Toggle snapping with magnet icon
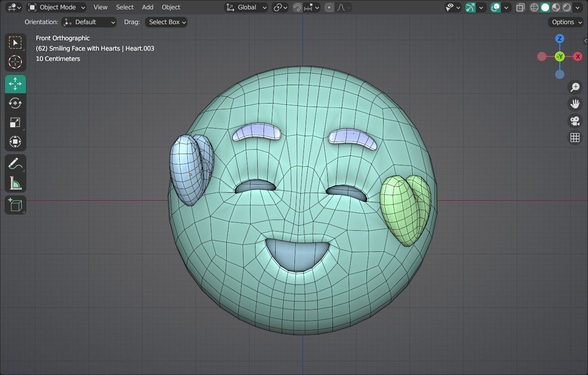This screenshot has height=375, width=588. click(297, 7)
